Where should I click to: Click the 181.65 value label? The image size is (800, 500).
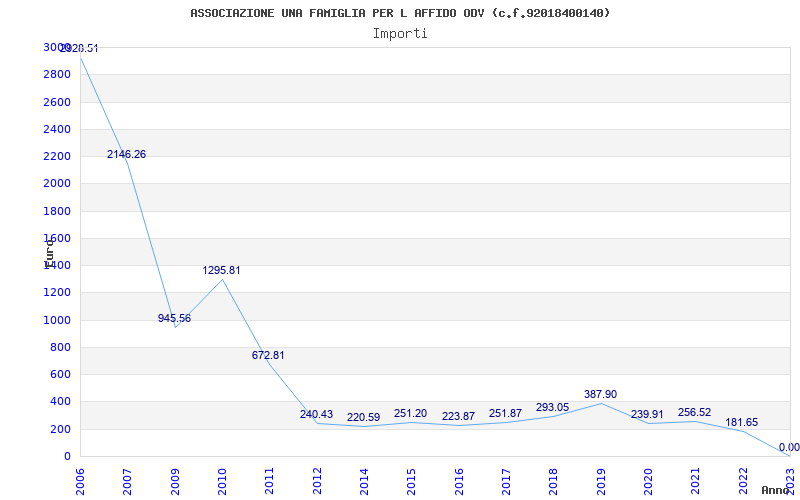(x=742, y=422)
